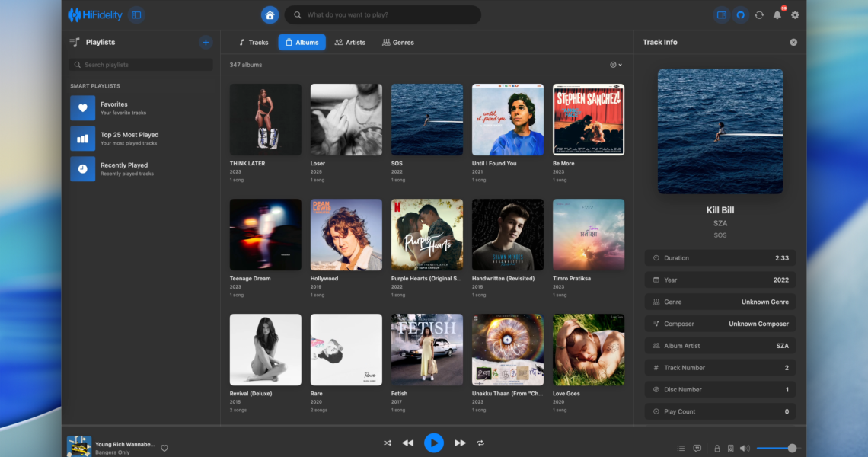Open the play queue list icon
This screenshot has width=868, height=457.
click(681, 449)
